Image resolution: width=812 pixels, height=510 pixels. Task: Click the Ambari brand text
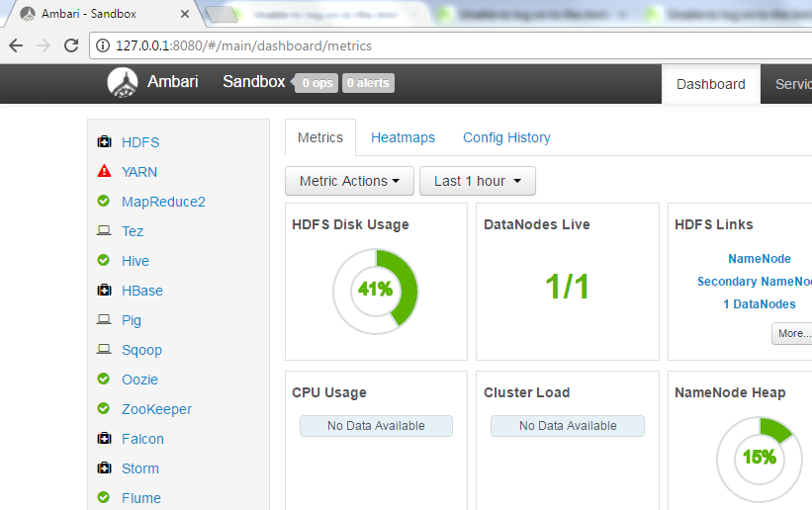(x=173, y=82)
